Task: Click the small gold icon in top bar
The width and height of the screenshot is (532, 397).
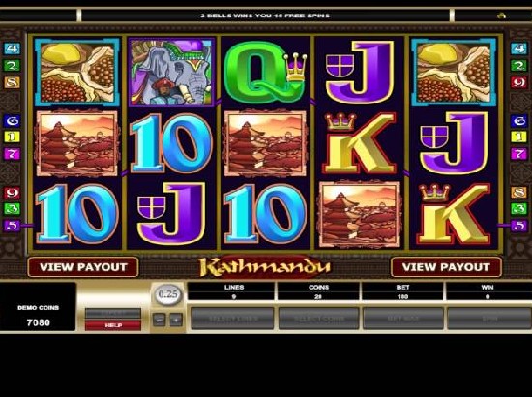Action: (x=501, y=15)
